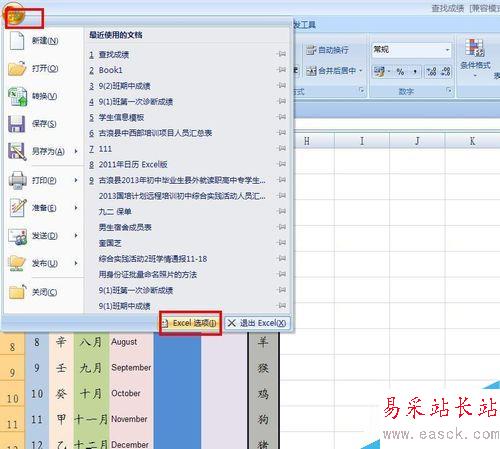Open the merge and center dropdown arrow

click(x=361, y=71)
